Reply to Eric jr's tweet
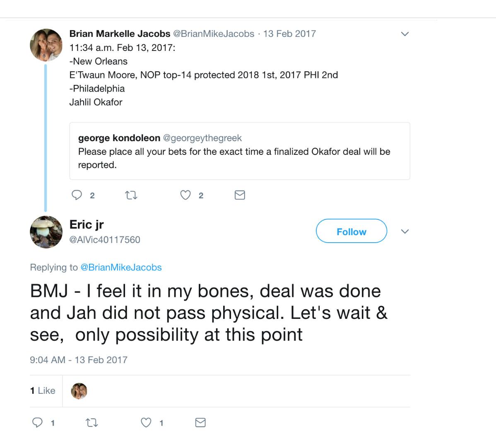This screenshot has height=448, width=496. 38,422
